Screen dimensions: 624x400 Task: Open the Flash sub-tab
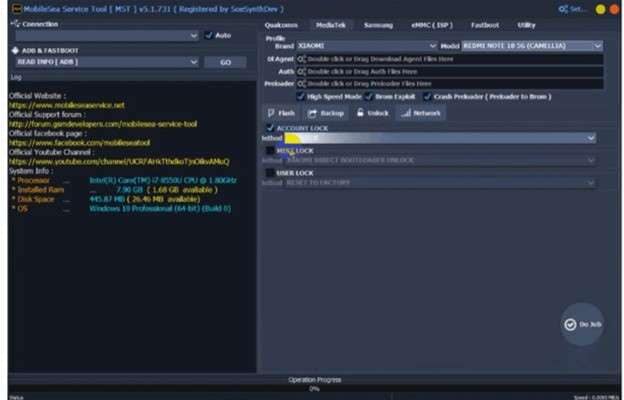[x=281, y=113]
